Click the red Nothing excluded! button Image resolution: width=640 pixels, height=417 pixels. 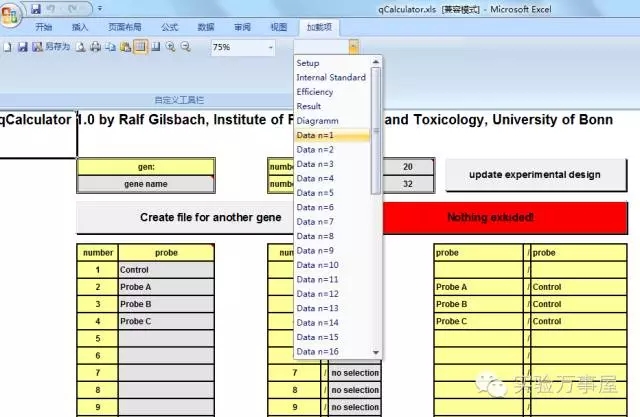click(x=504, y=217)
